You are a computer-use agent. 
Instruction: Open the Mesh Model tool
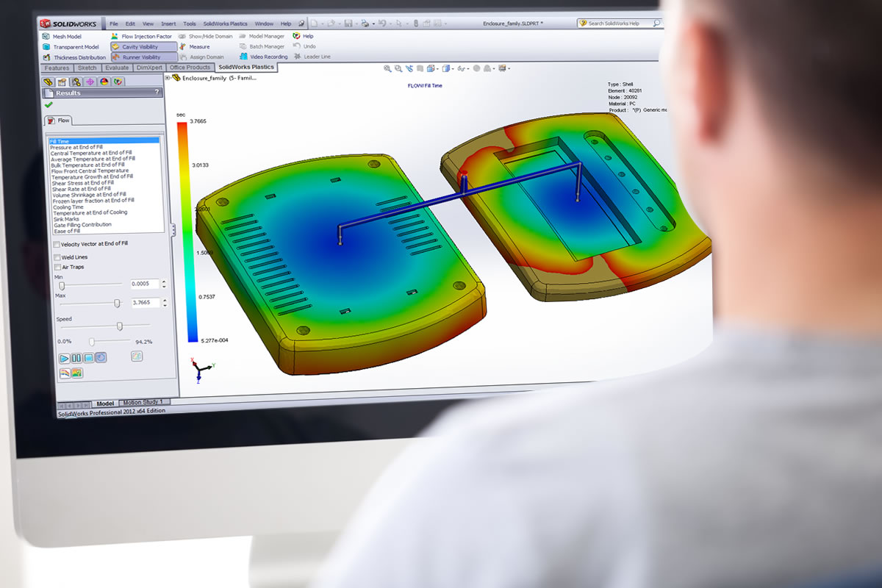click(x=62, y=36)
